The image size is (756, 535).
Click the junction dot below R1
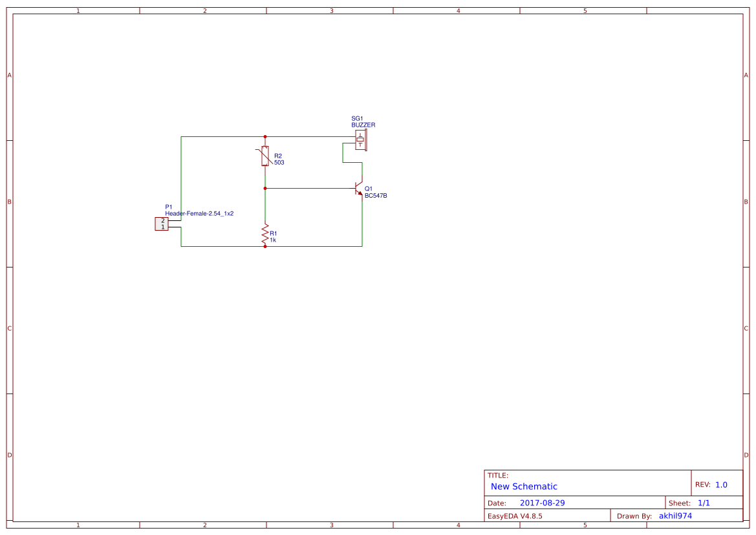tap(265, 247)
